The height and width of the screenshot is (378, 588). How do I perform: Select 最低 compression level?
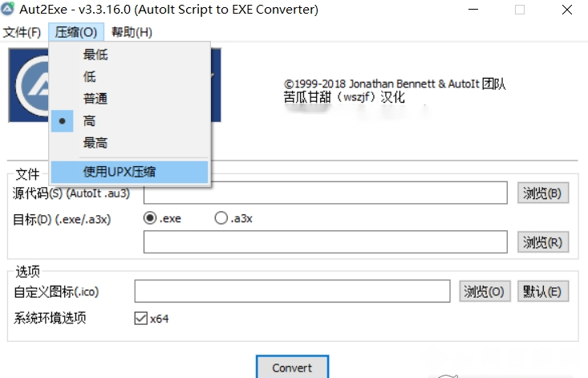tap(130, 55)
